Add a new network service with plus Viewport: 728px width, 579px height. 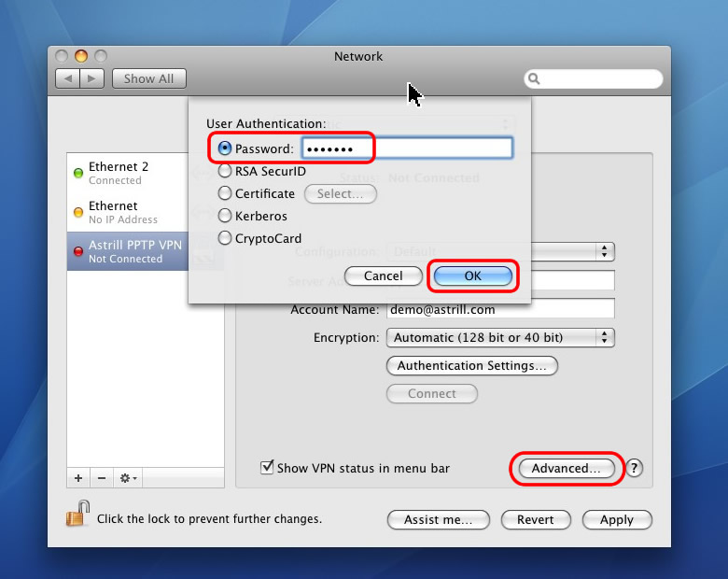click(78, 478)
